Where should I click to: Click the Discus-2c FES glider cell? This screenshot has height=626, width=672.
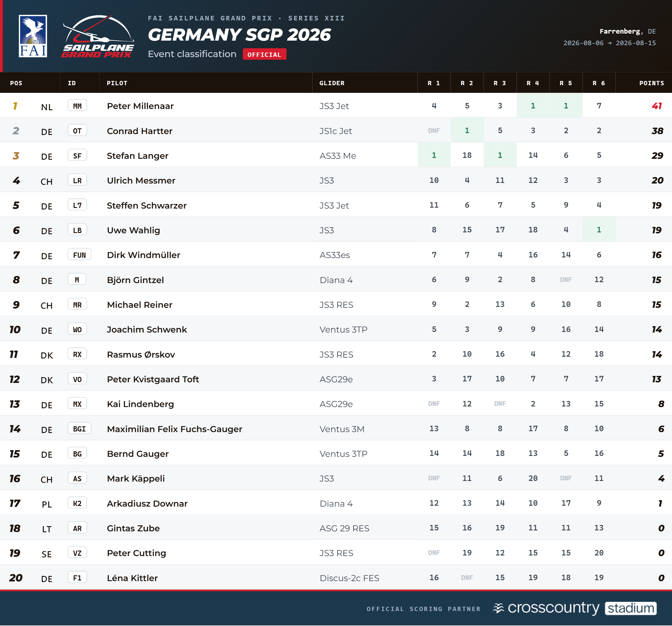click(x=349, y=578)
